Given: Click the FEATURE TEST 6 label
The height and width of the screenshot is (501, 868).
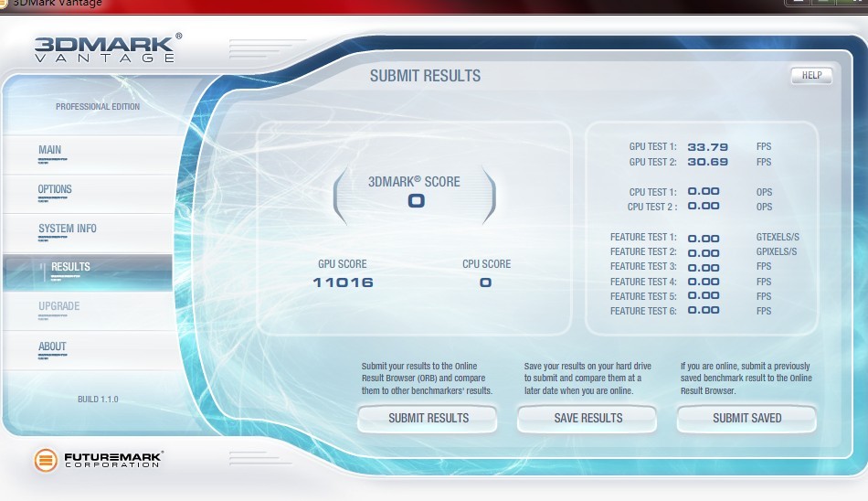Looking at the screenshot, I should (643, 312).
